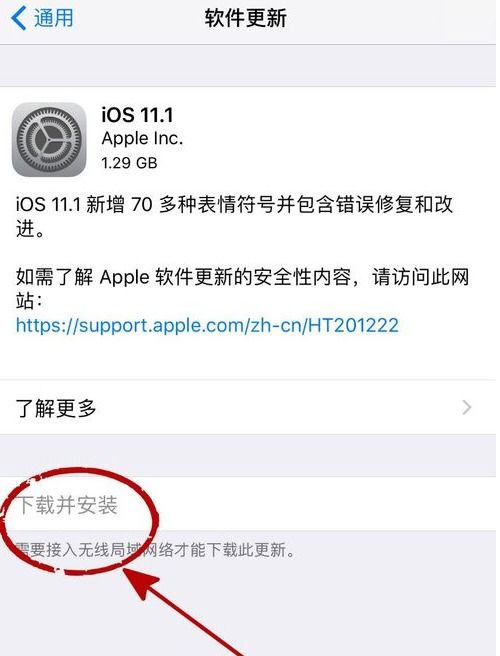Open the support.apple.com HT201222 link
This screenshot has width=500, height=656.
[x=207, y=325]
